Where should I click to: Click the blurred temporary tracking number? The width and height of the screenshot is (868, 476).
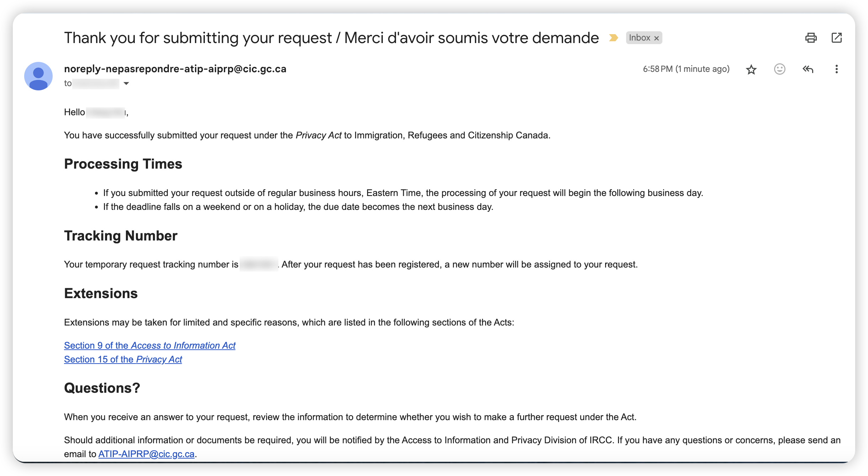[x=259, y=264]
